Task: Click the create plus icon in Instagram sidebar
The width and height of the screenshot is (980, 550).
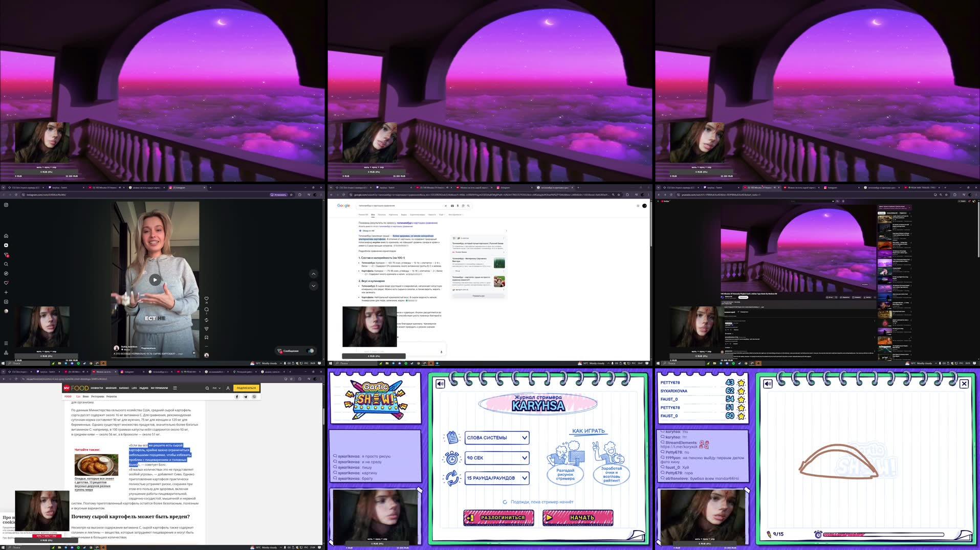Action: click(6, 292)
